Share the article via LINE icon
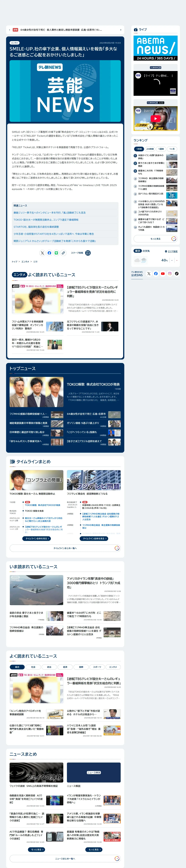Screen dimensions: 186x868 56,253
